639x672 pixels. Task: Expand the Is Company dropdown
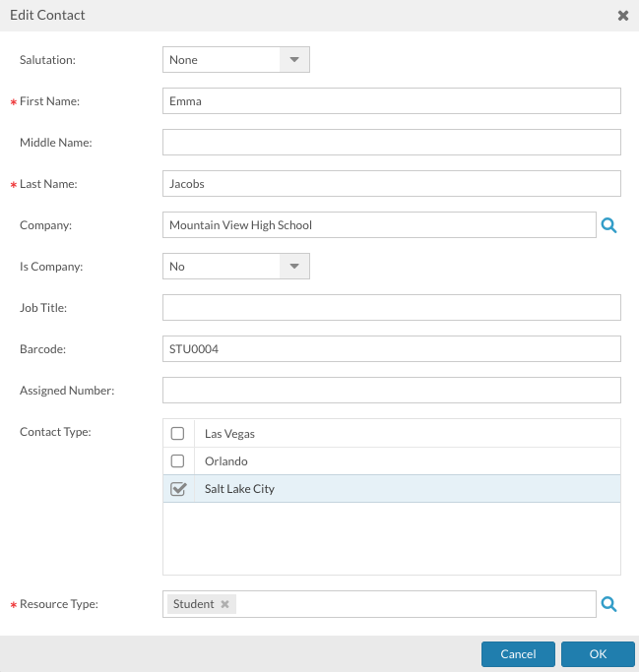(236, 267)
